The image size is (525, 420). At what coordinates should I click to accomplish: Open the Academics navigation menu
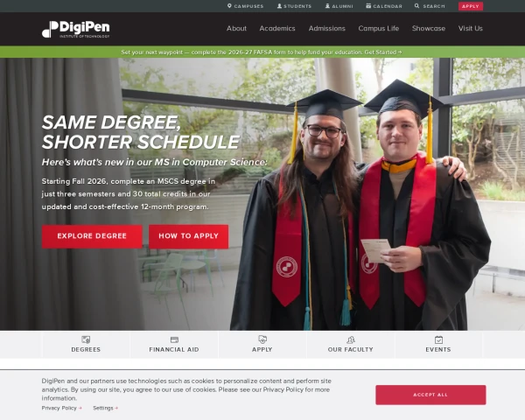point(277,29)
